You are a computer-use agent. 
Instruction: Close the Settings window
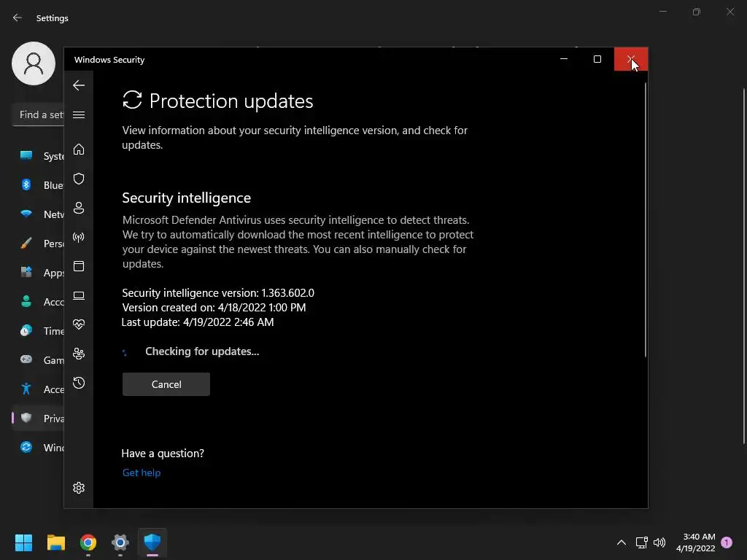tap(729, 12)
